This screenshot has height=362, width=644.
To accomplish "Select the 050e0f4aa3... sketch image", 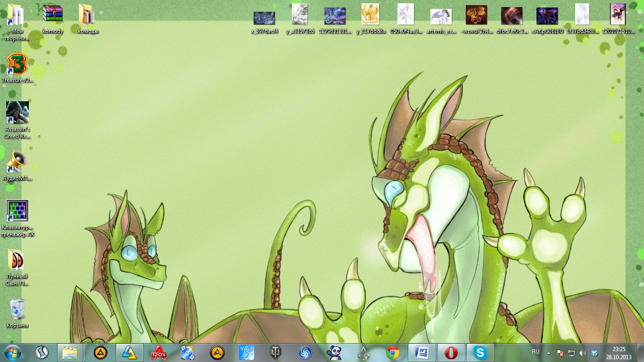I will coord(406,19).
